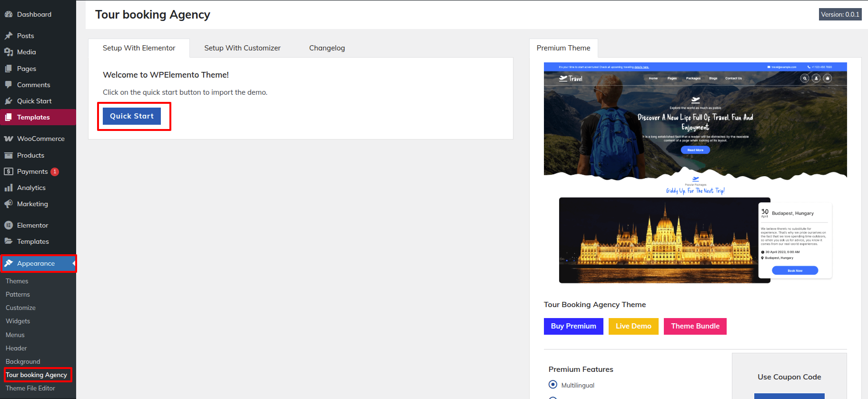The height and width of the screenshot is (399, 868).
Task: Open the Marketing menu link
Action: pos(32,204)
